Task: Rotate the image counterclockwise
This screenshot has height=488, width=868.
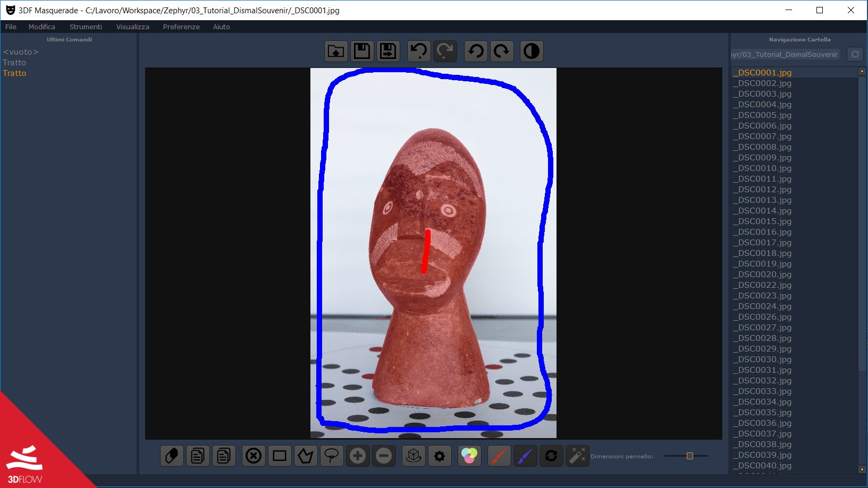Action: [476, 52]
